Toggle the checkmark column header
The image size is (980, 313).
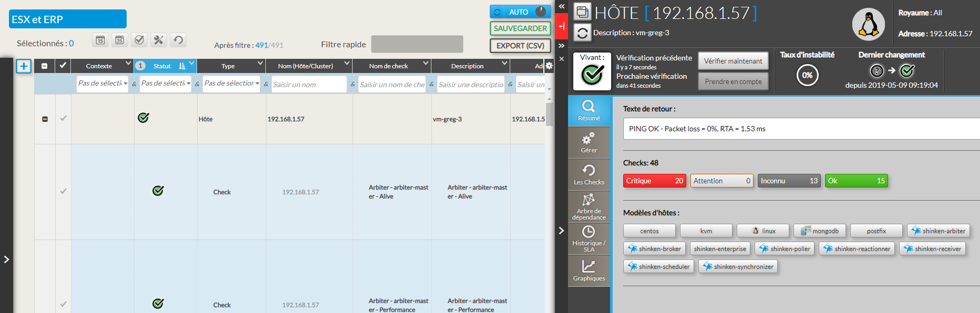(x=63, y=66)
